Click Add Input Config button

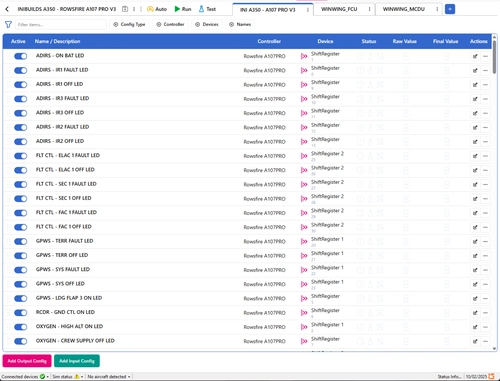point(77,361)
